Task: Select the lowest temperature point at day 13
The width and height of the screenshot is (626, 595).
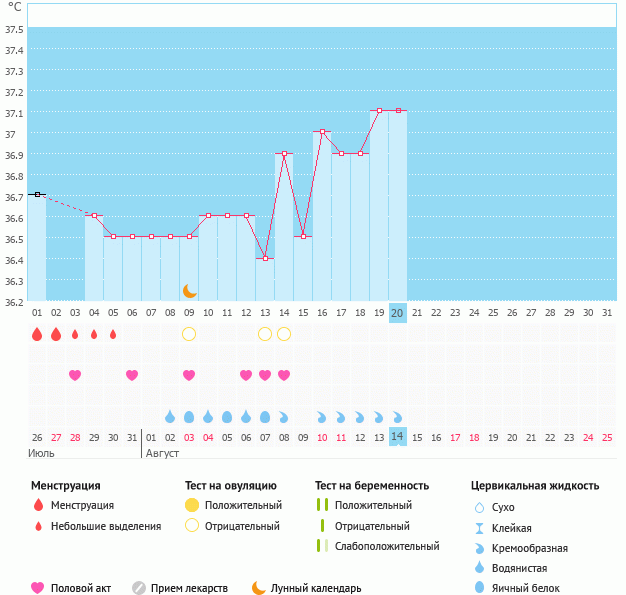Action: [x=265, y=258]
